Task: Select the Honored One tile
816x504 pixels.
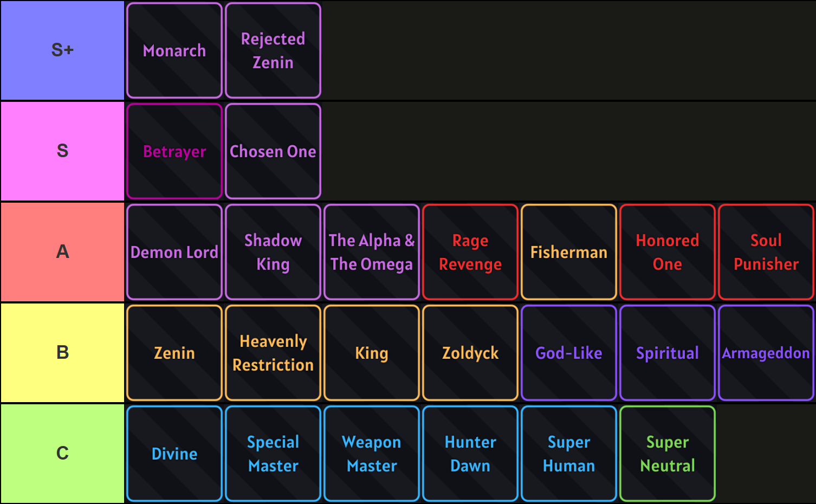Action: tap(668, 252)
